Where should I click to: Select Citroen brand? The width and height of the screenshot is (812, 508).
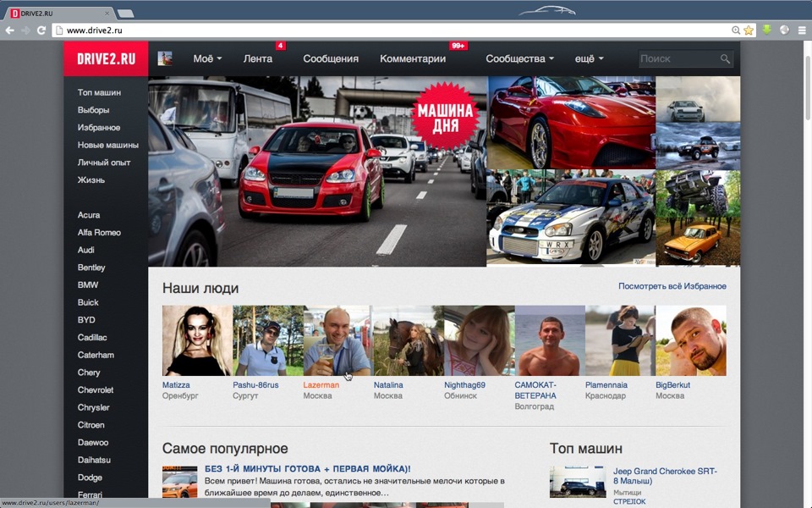tap(91, 424)
